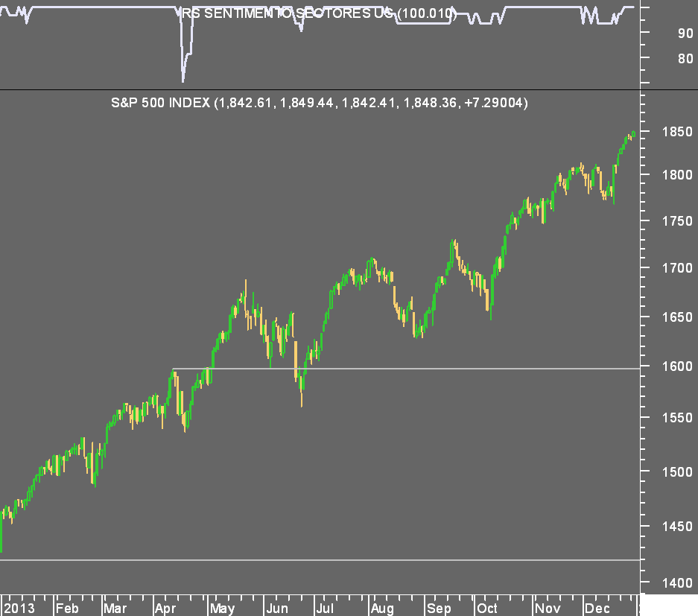This screenshot has width=698, height=616.
Task: Click the 1800 price axis label
Action: pos(677,174)
